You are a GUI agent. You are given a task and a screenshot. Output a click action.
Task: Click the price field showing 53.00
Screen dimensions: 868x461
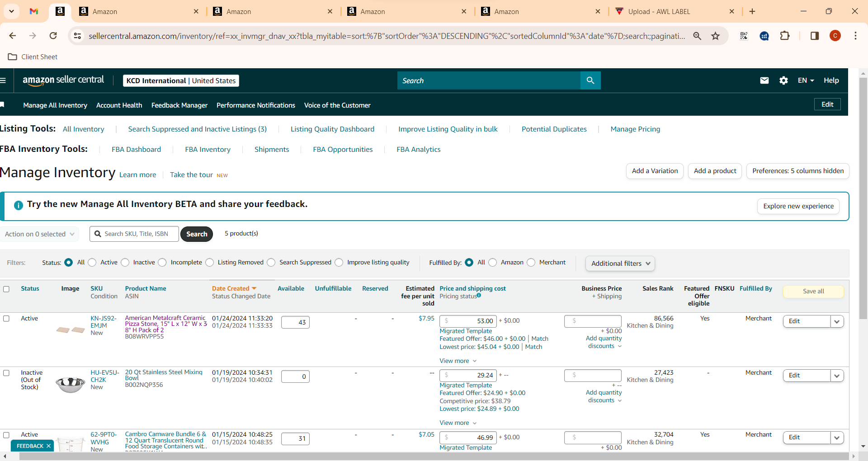pyautogui.click(x=468, y=321)
